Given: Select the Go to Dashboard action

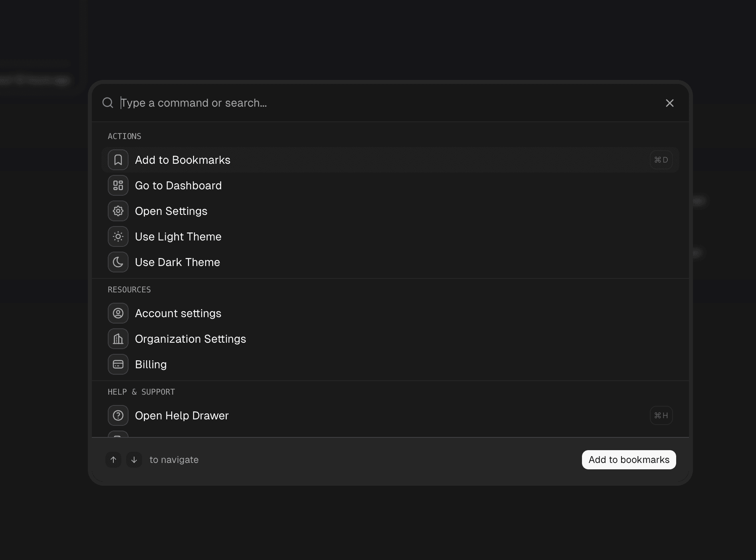Looking at the screenshot, I should 178,185.
